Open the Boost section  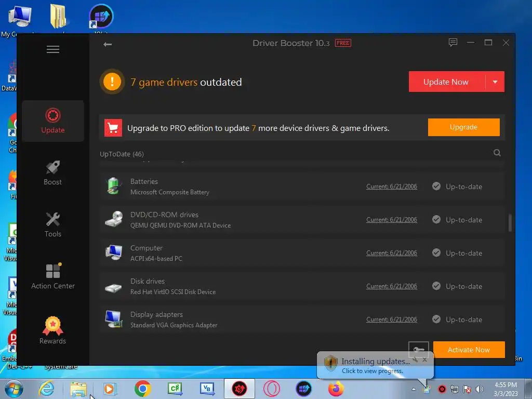[53, 172]
